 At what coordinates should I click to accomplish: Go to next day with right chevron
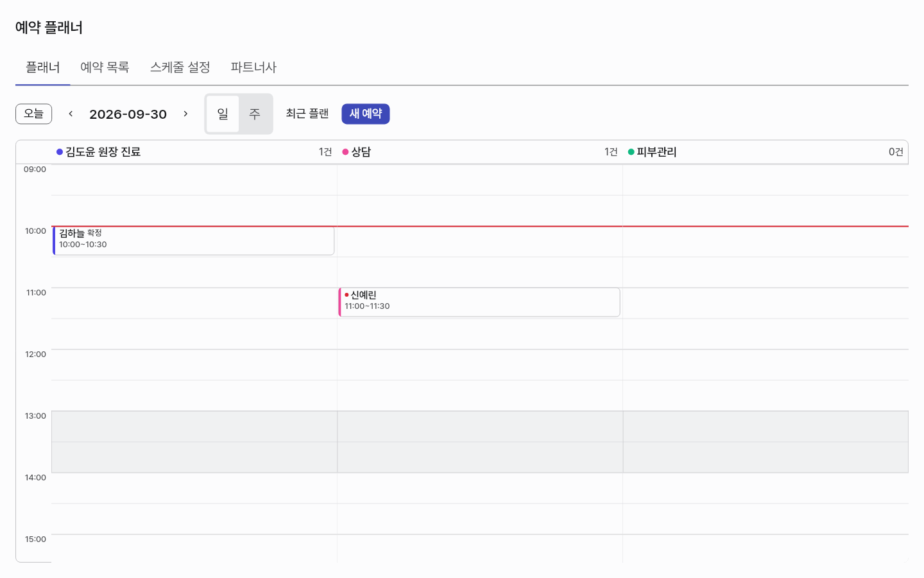(x=185, y=114)
